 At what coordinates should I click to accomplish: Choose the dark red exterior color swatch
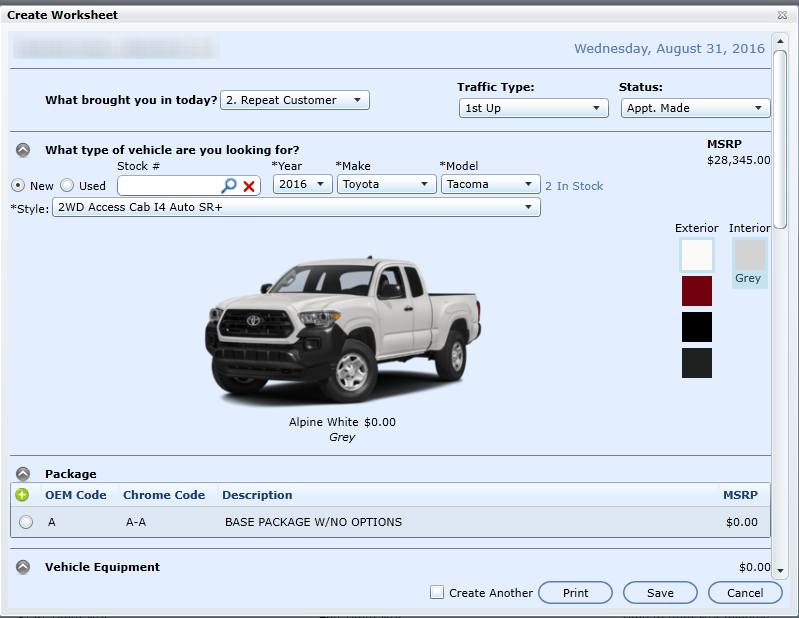pyautogui.click(x=696, y=291)
